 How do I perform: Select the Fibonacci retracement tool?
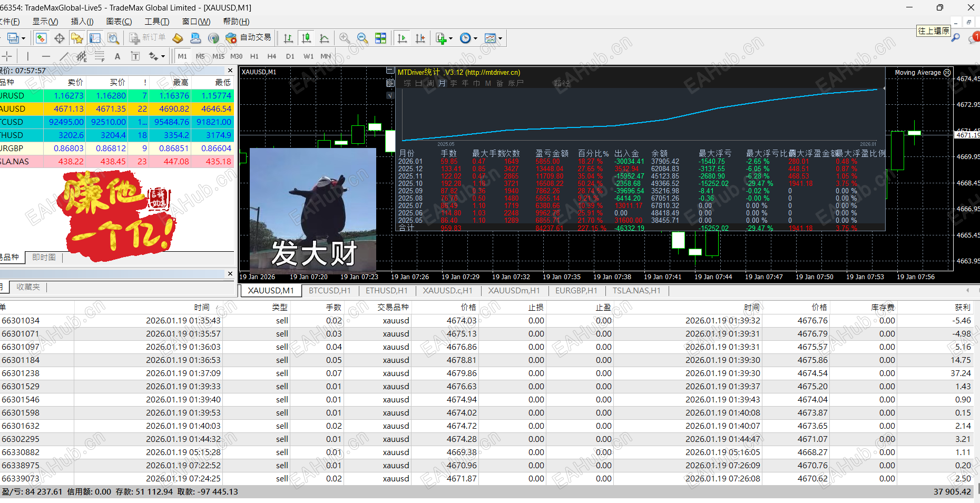(x=100, y=56)
